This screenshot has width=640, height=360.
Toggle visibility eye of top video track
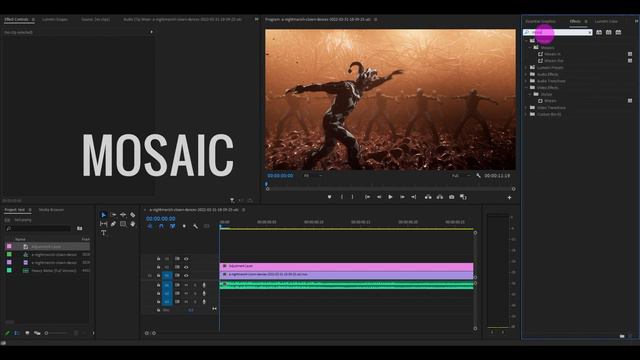pyautogui.click(x=186, y=259)
